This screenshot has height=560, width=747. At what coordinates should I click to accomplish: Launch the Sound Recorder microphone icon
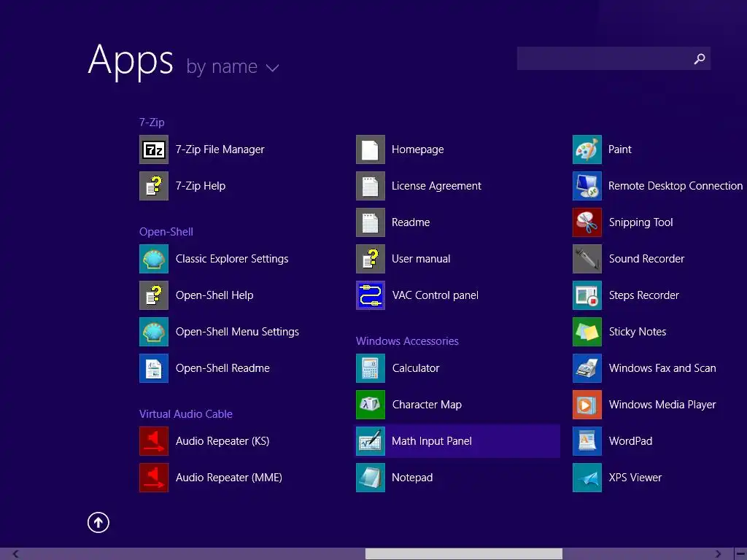pyautogui.click(x=587, y=259)
